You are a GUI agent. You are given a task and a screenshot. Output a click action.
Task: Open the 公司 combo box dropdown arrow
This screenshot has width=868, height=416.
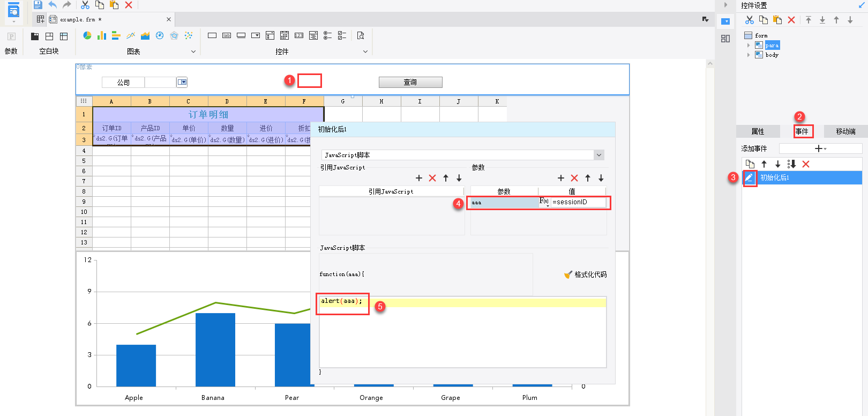182,82
